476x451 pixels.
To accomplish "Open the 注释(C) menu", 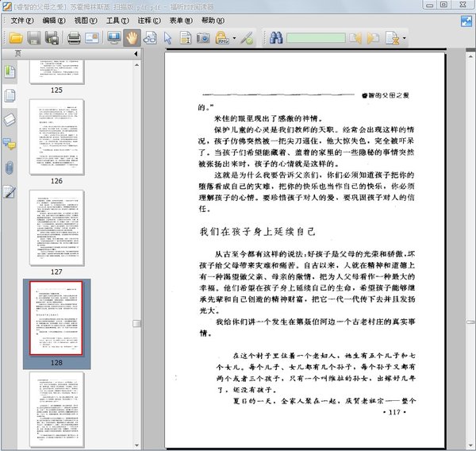I will tap(148, 20).
